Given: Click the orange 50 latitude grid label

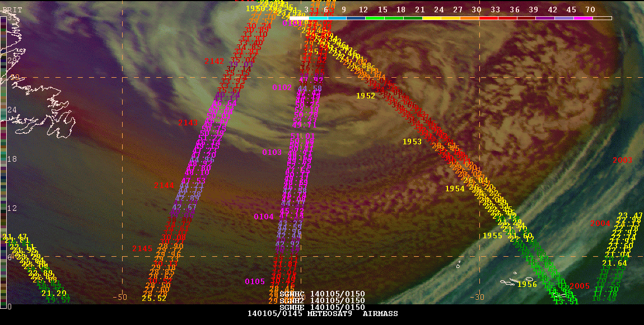Looking at the screenshot, I should pyautogui.click(x=15, y=78).
